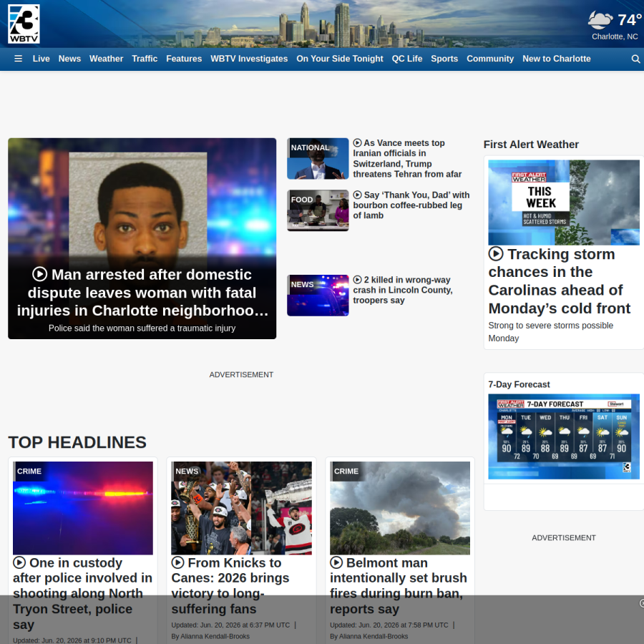Open On Your Side Tonight
644x644 pixels.
340,59
